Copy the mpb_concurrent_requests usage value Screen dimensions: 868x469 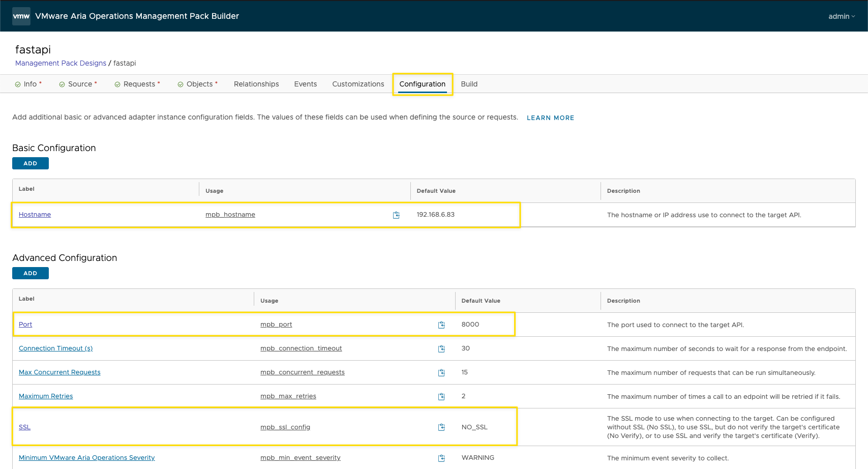(441, 373)
